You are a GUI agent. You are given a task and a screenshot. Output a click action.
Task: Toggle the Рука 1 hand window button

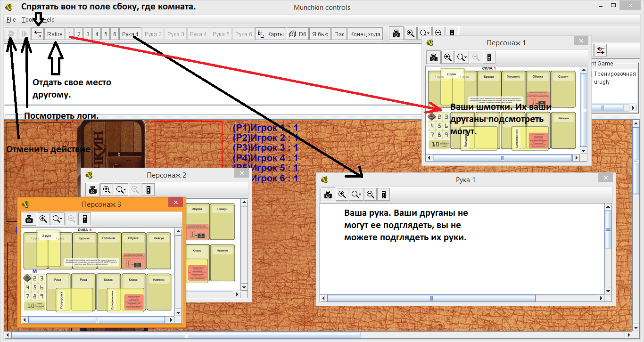pyautogui.click(x=130, y=34)
